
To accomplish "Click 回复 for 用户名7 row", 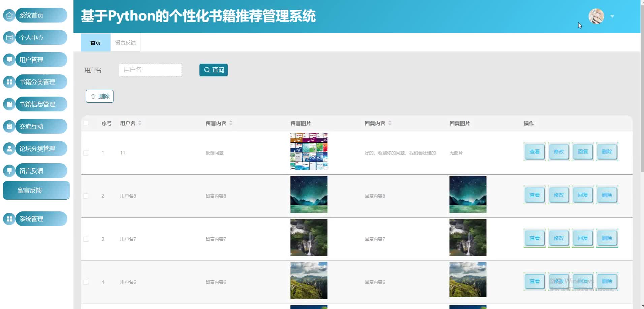I will 583,238.
